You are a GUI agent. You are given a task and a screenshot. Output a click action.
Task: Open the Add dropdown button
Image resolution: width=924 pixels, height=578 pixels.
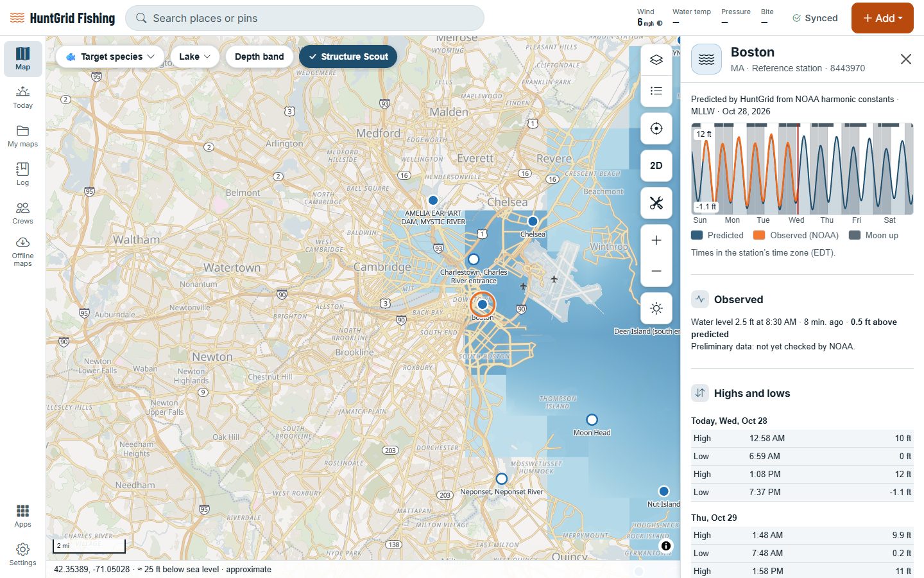882,18
